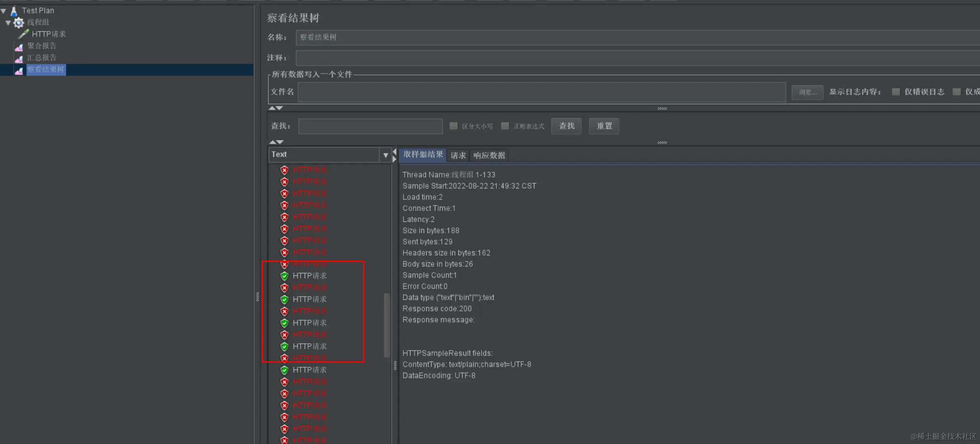
Task: Collapse the 线程组 tree node
Action: pos(8,23)
